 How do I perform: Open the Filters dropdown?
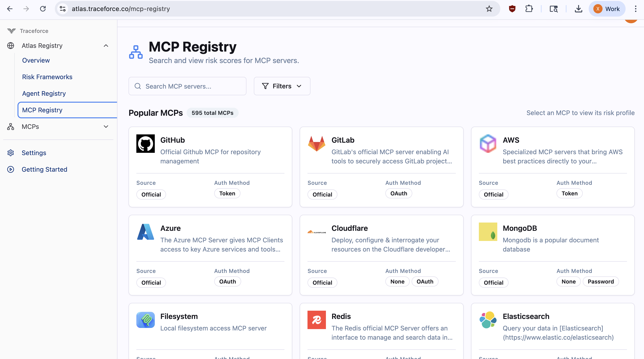[282, 86]
